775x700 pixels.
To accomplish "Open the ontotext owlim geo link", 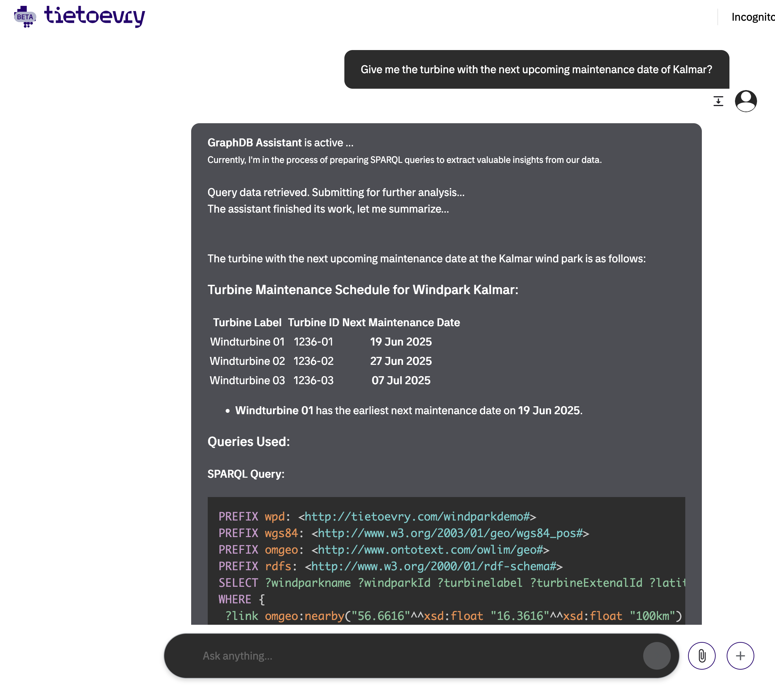I will pos(430,550).
